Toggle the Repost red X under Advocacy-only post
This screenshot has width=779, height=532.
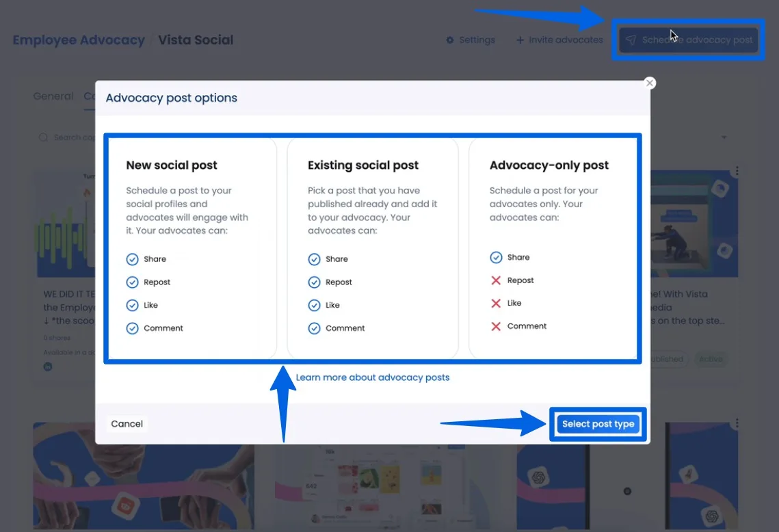tap(496, 280)
